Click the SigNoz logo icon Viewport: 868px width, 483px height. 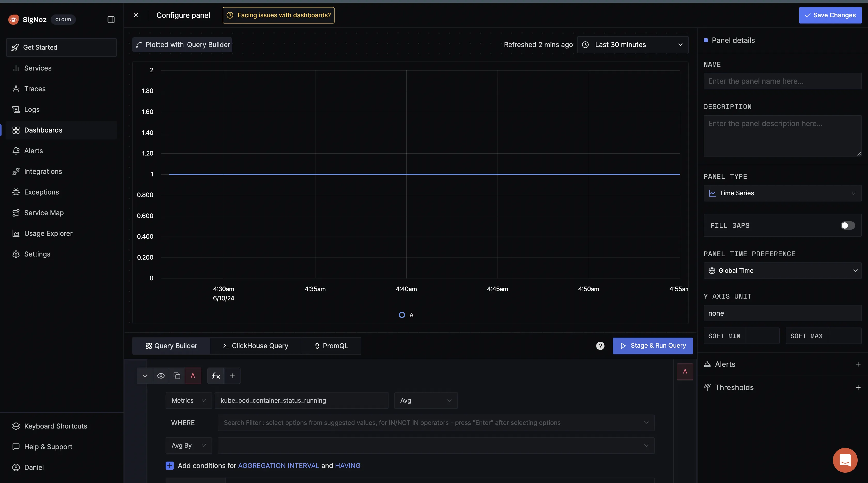[13, 20]
